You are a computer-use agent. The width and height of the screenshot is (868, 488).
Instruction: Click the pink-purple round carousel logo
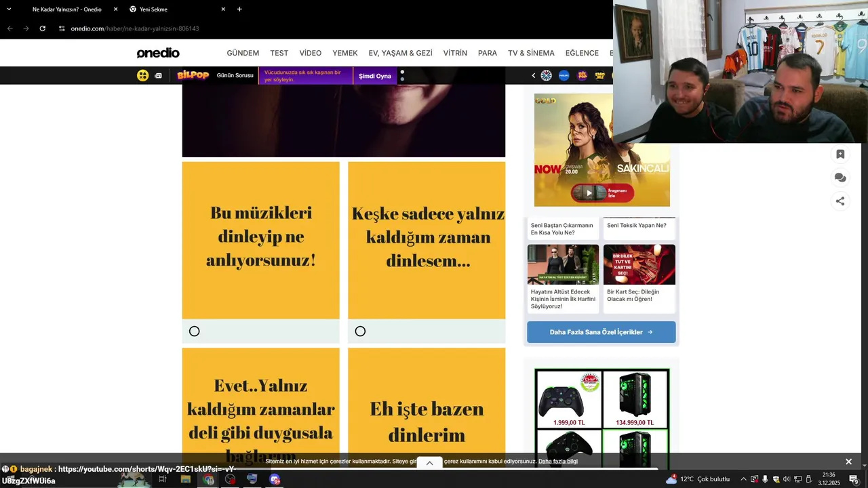click(x=582, y=75)
